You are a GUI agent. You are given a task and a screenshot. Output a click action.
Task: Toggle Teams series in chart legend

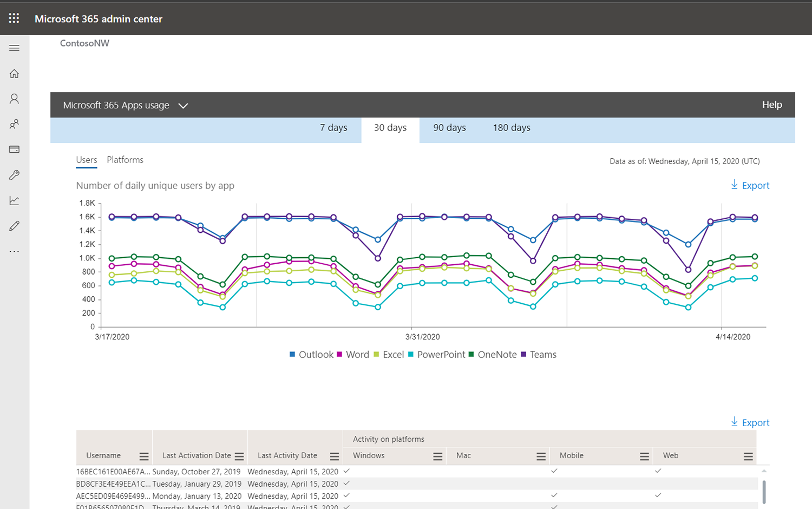coord(539,355)
